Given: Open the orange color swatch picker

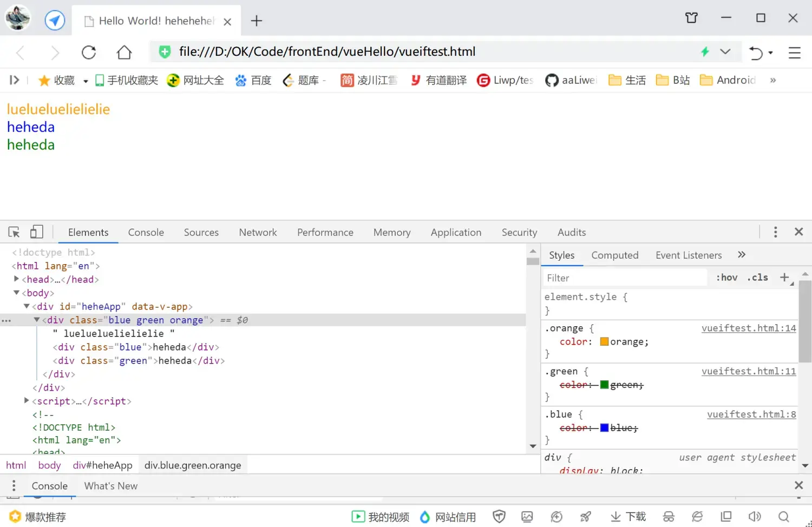Looking at the screenshot, I should click(604, 342).
